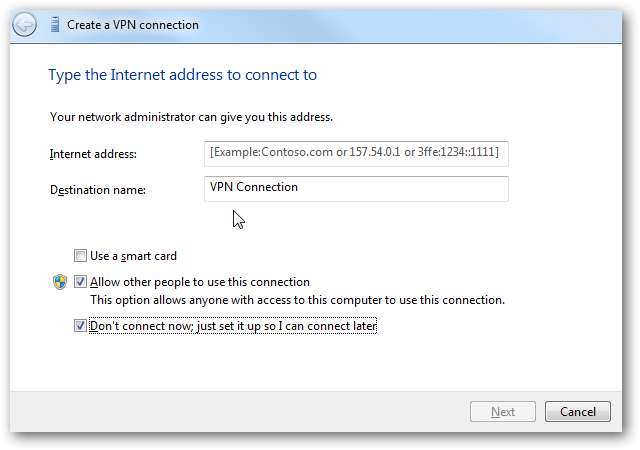Click the "This option allows anyone" description
The width and height of the screenshot is (640, 450).
(x=297, y=299)
